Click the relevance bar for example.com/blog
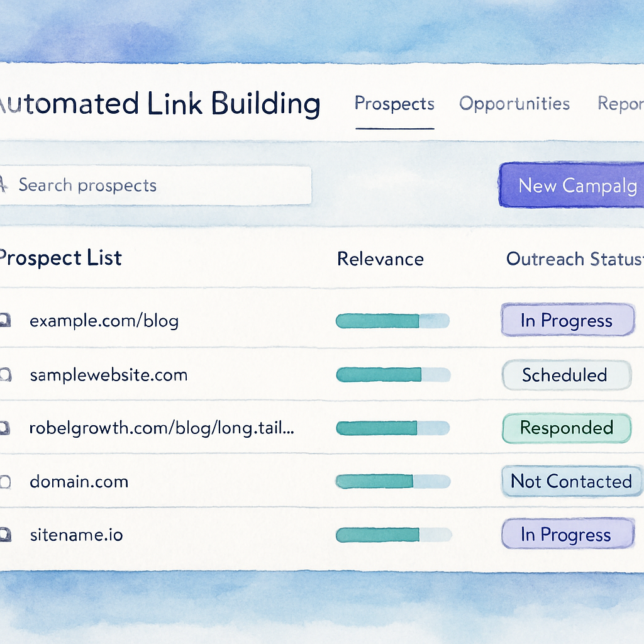 coord(392,321)
